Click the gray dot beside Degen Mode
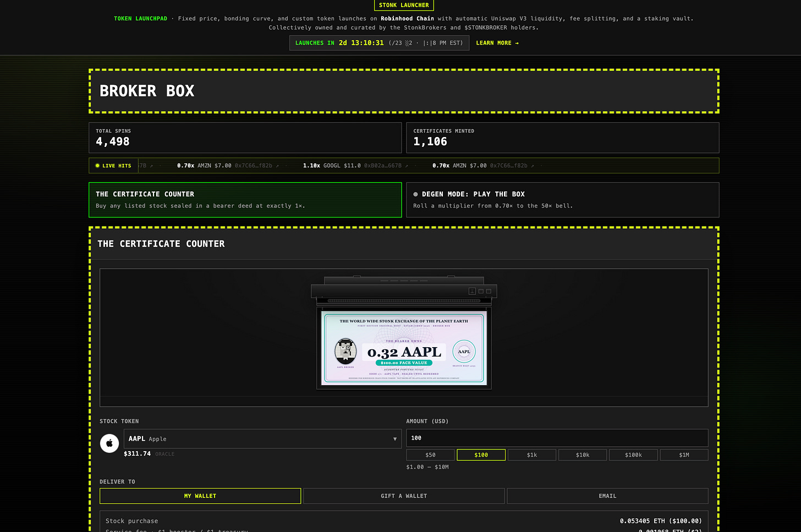Screen dimensions: 801x532 coord(415,194)
